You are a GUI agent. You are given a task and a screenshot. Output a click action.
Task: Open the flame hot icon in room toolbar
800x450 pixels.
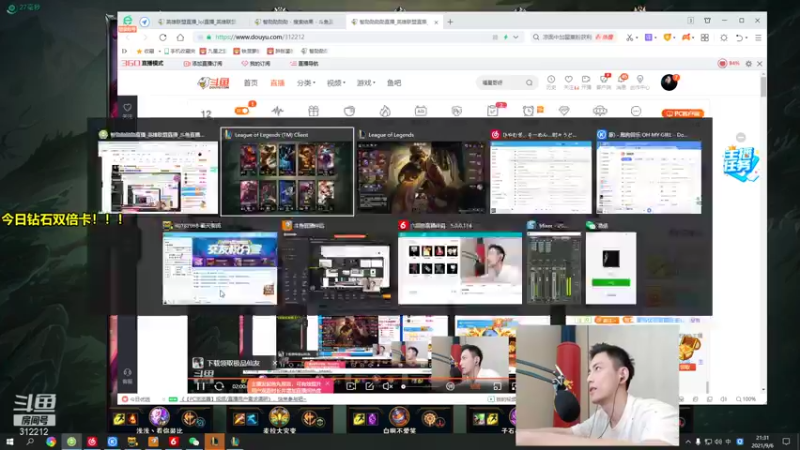(x=385, y=111)
